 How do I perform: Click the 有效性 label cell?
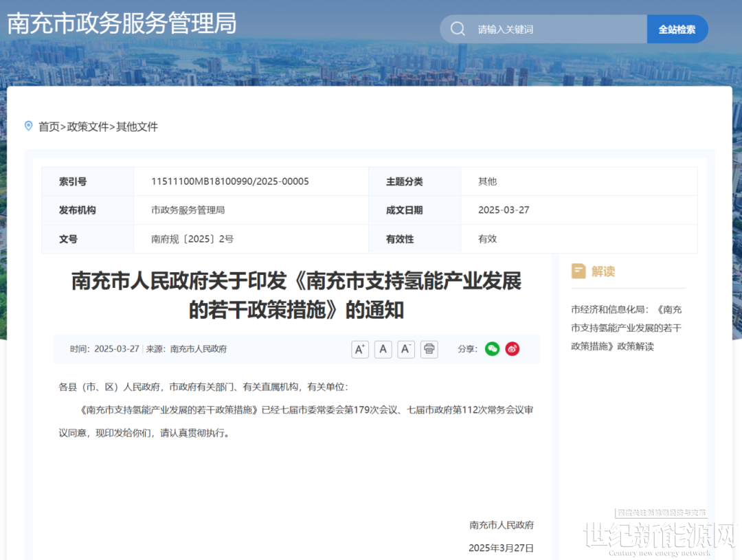coord(414,239)
